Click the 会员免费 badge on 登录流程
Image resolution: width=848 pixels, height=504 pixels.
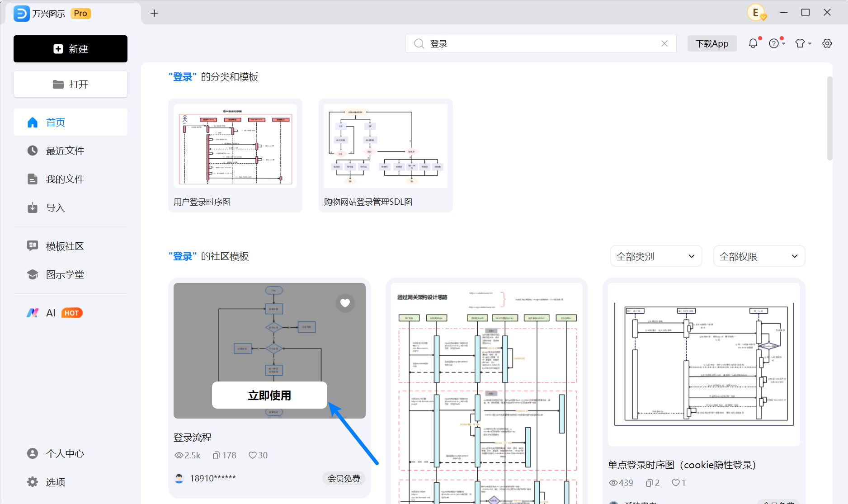point(344,478)
